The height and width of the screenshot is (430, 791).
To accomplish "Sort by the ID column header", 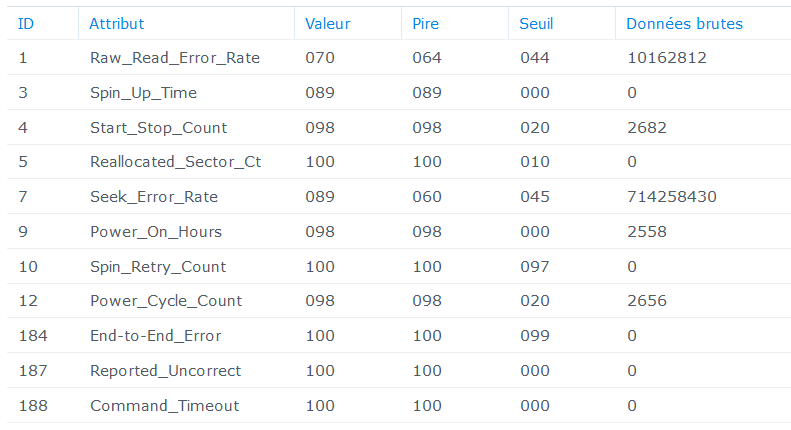I will point(42,24).
